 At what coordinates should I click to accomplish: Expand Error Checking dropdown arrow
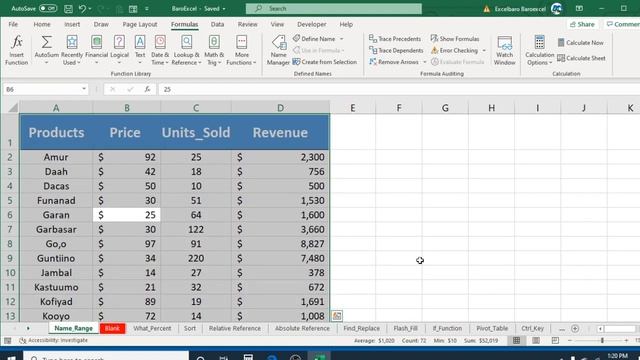(x=484, y=51)
